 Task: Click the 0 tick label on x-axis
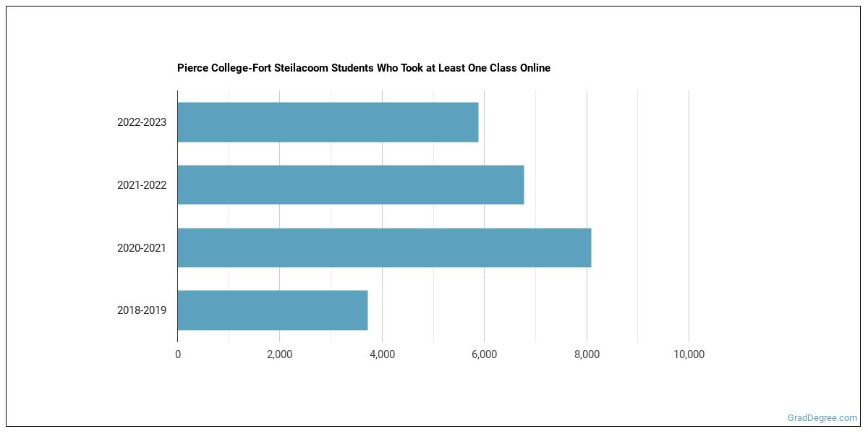click(x=178, y=354)
